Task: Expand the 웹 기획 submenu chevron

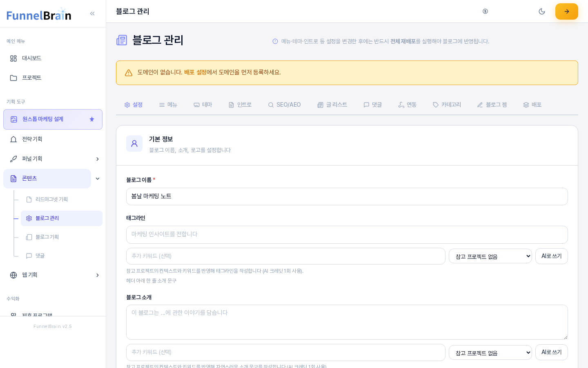Action: point(98,275)
